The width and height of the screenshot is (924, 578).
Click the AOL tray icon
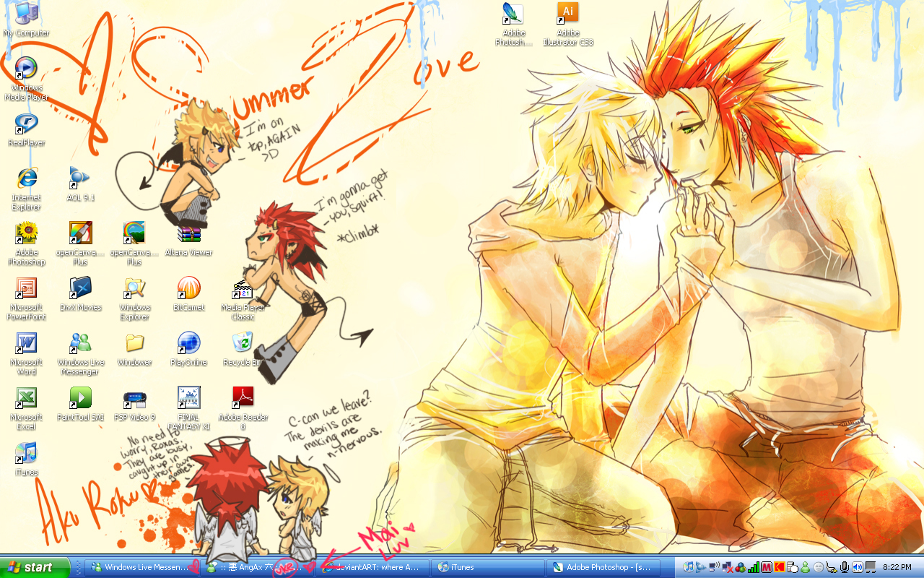pos(700,567)
